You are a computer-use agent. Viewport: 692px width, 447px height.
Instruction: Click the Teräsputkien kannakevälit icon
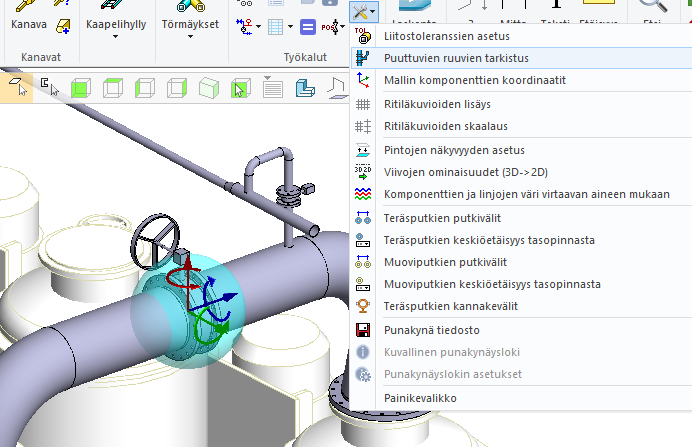(x=364, y=306)
